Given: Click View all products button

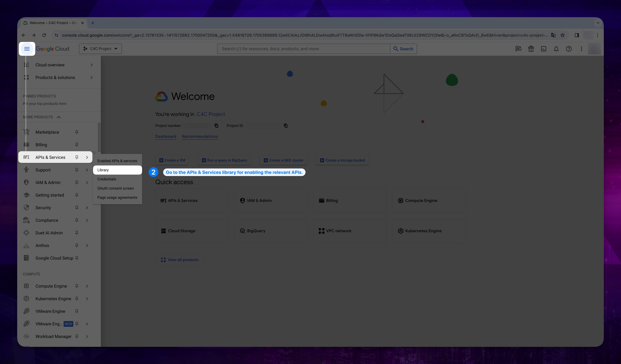Looking at the screenshot, I should (179, 260).
